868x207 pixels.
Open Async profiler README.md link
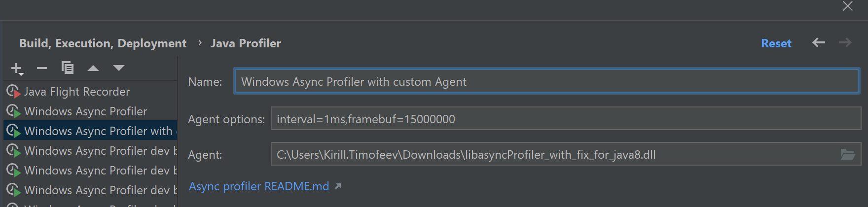[x=259, y=186]
